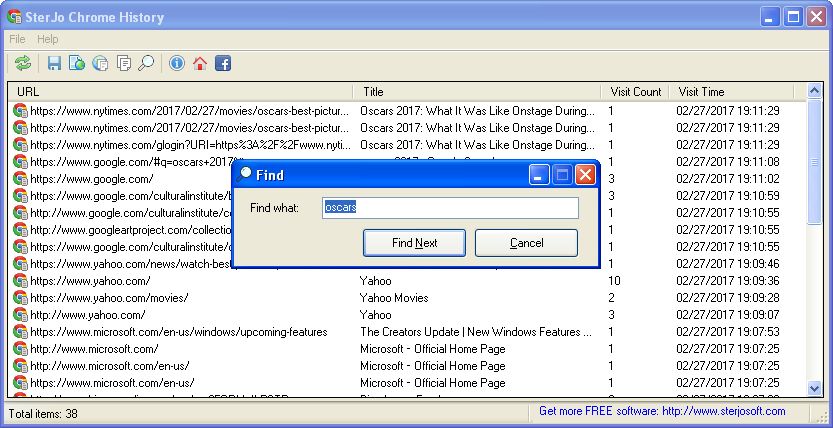Click Chrome icon beside yahoo news/watch-best row

[x=20, y=264]
